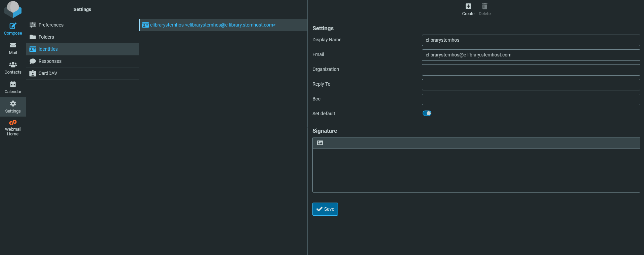Click the Organization input field

(x=530, y=70)
